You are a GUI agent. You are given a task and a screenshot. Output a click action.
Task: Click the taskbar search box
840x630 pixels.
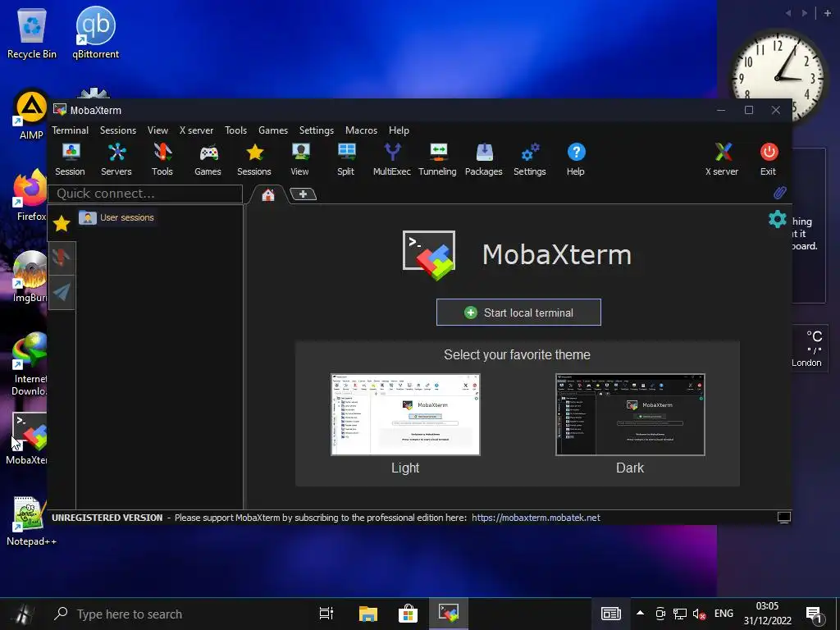tap(177, 614)
